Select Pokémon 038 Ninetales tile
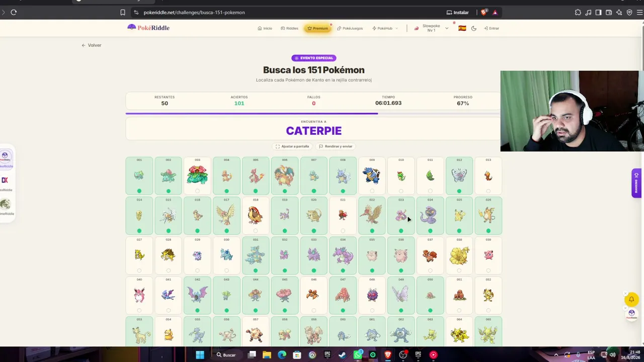Image resolution: width=644 pixels, height=362 pixels. coord(459,255)
